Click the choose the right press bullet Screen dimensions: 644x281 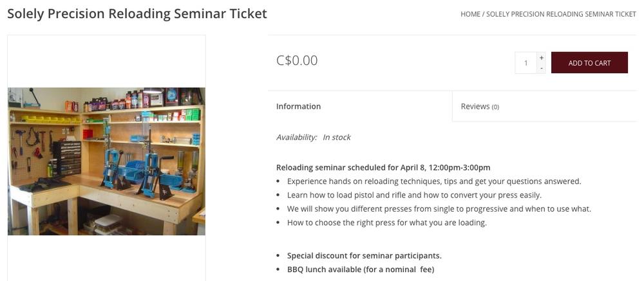(x=386, y=222)
